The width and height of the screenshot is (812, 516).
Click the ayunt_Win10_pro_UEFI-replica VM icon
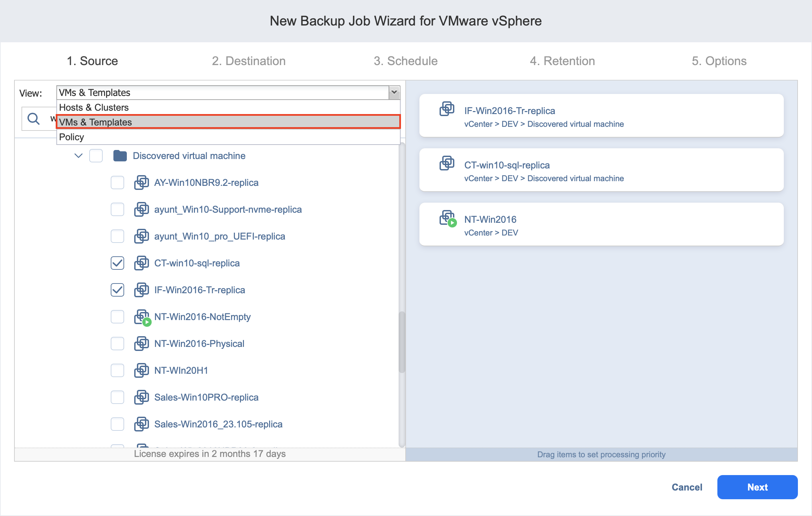pos(141,236)
